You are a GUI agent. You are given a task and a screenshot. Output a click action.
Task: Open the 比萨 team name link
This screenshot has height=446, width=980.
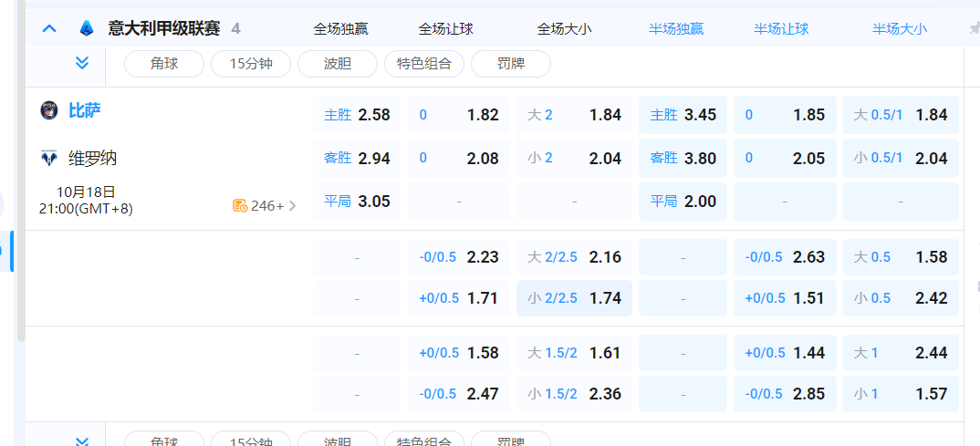(x=85, y=111)
